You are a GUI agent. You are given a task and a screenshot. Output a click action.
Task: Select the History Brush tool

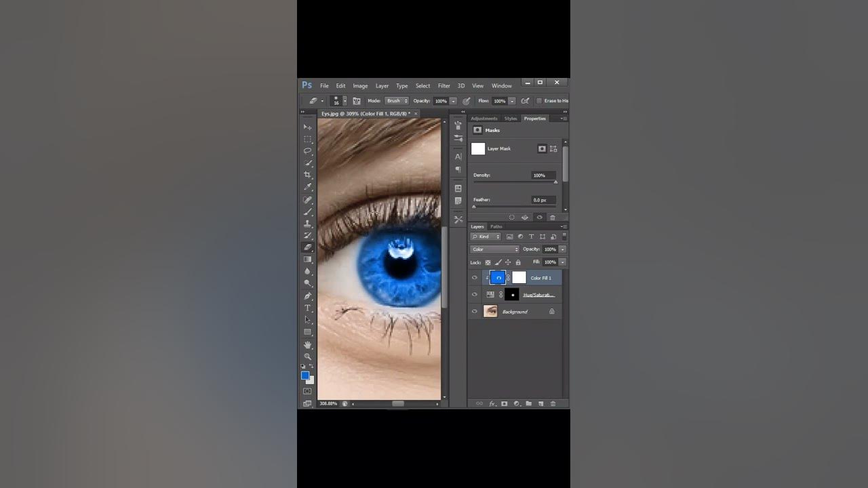tap(307, 235)
